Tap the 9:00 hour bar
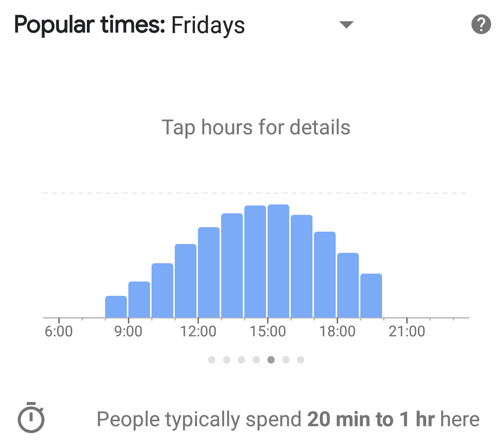The width and height of the screenshot is (504, 443). point(139,300)
